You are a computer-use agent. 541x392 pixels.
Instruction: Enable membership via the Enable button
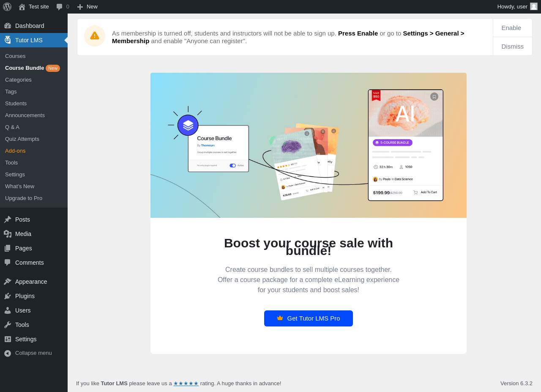point(511,28)
